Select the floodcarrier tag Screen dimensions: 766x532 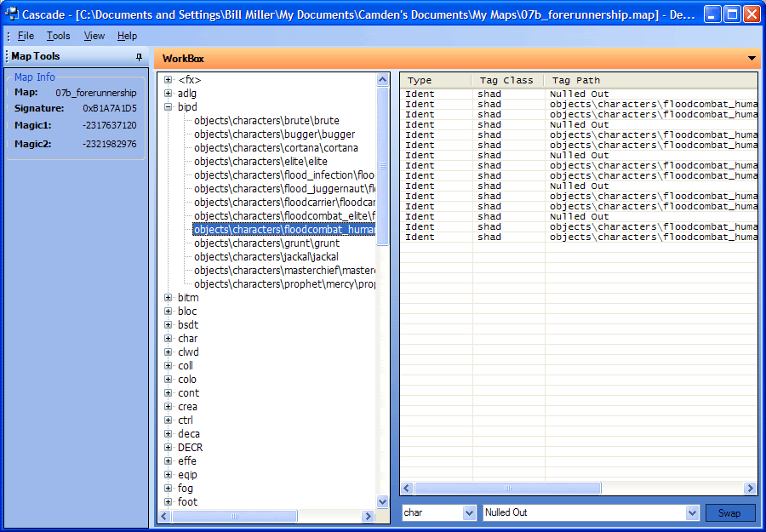[x=283, y=203]
